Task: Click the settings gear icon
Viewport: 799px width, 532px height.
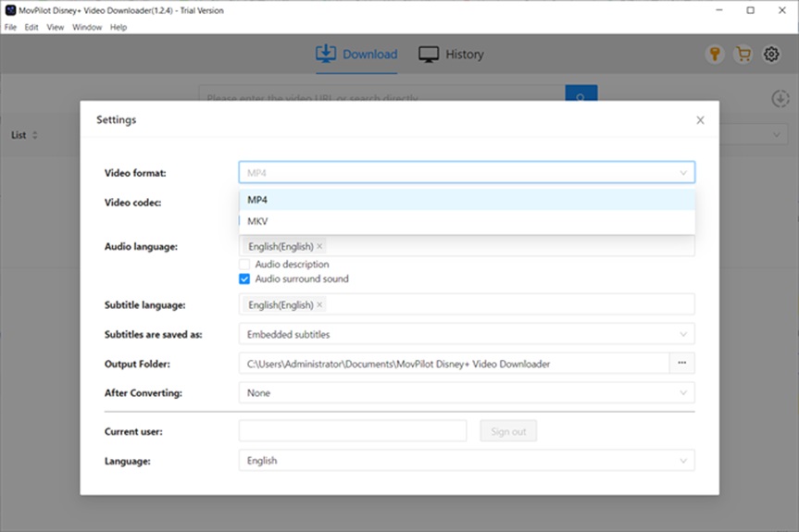Action: (x=771, y=55)
